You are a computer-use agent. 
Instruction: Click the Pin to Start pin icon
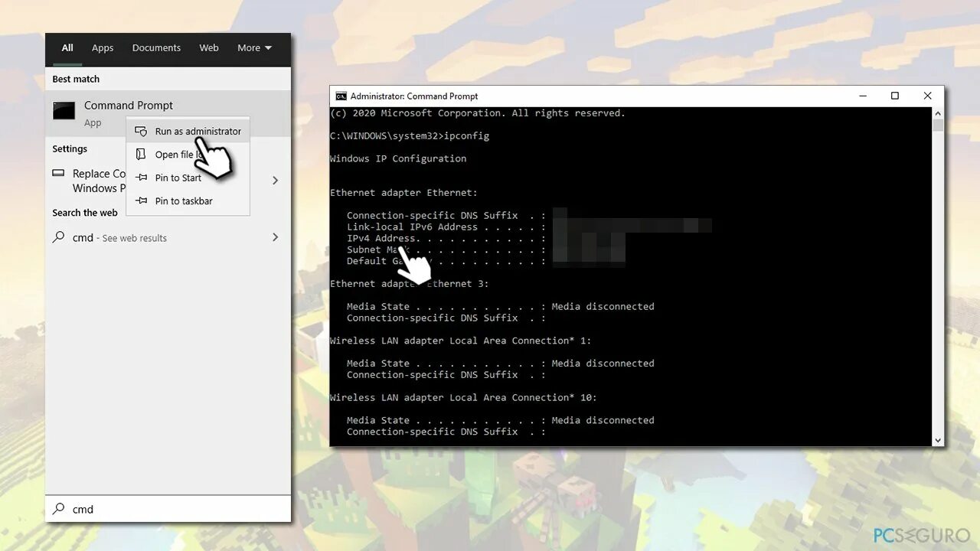click(x=141, y=178)
